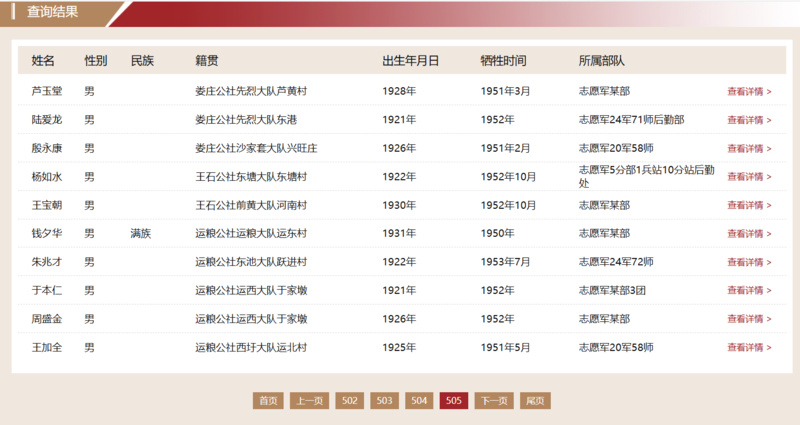View details for 王加全
This screenshot has width=800, height=425.
pos(749,348)
